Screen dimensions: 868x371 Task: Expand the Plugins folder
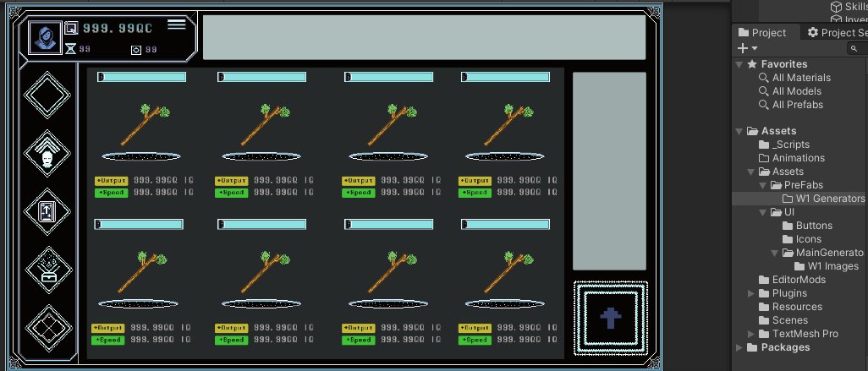[x=750, y=293]
